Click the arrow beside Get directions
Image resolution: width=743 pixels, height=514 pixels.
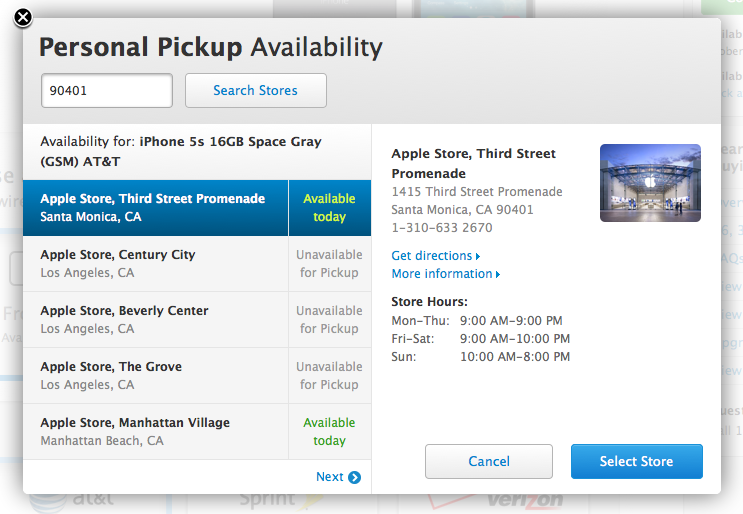tap(478, 256)
